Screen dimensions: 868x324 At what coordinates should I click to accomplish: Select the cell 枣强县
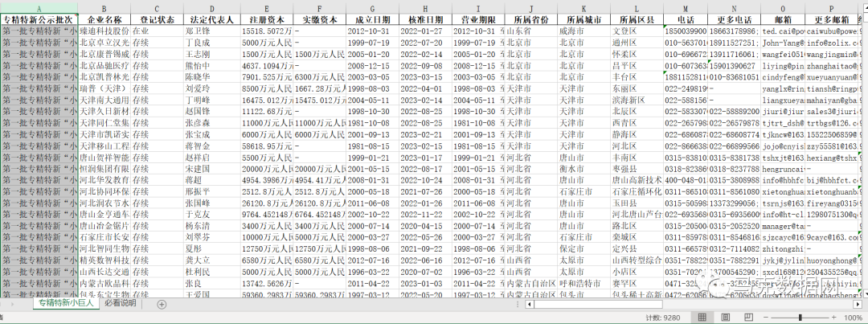tap(637, 168)
